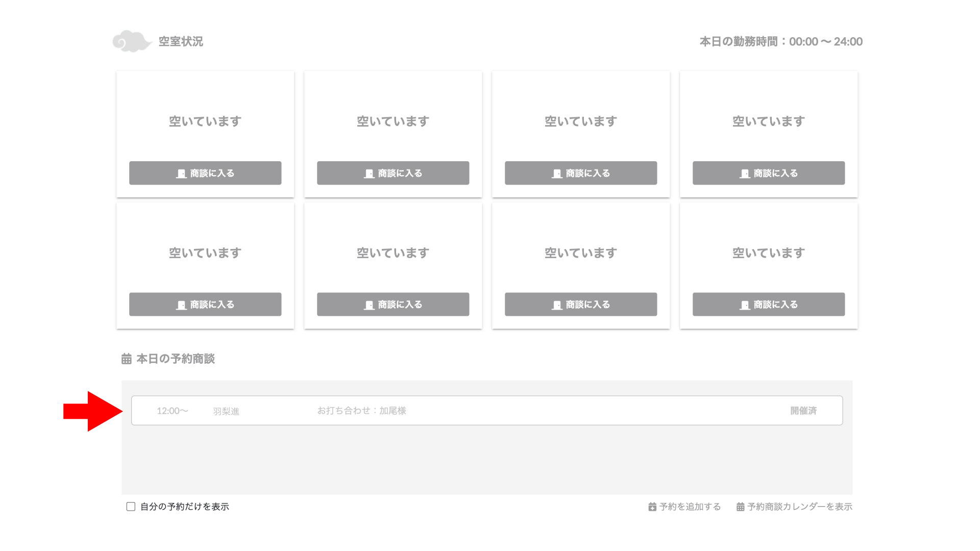Viewport: 980px width, 551px height.
Task: Toggle the 自分の予約だけを表示 checkbox
Action: coord(131,507)
